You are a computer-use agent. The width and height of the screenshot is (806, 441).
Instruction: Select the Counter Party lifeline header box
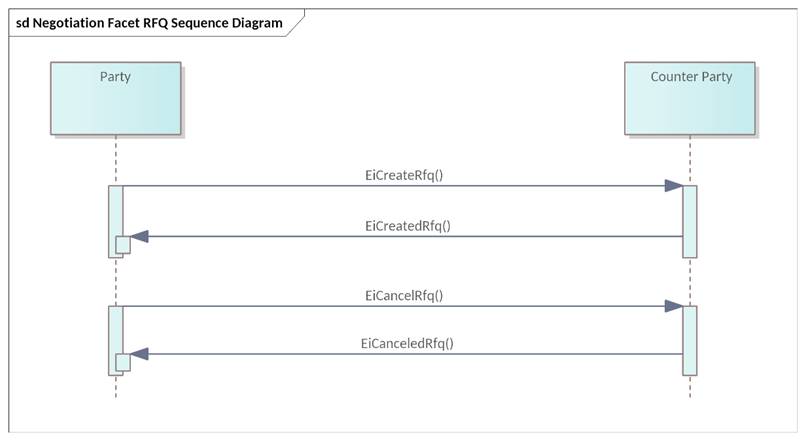pyautogui.click(x=690, y=98)
